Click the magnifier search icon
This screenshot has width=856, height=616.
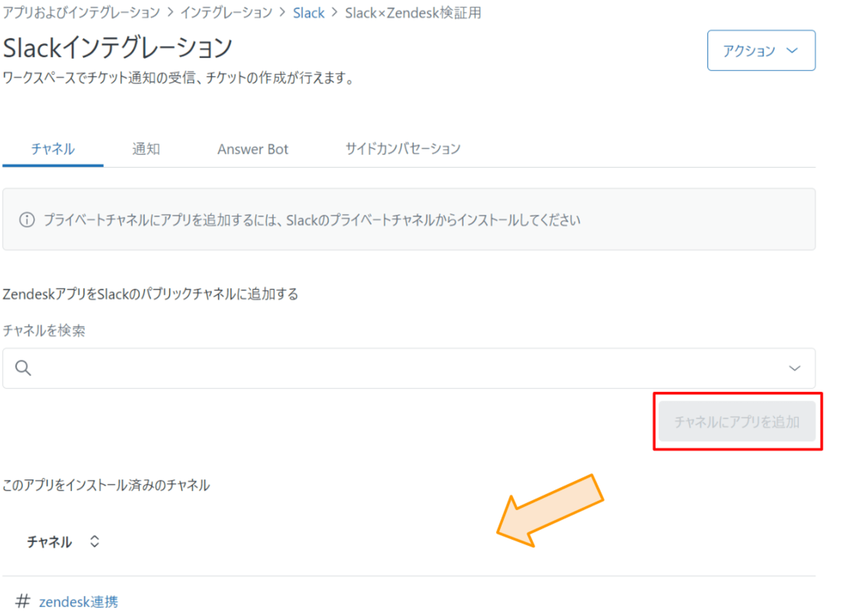(x=23, y=368)
